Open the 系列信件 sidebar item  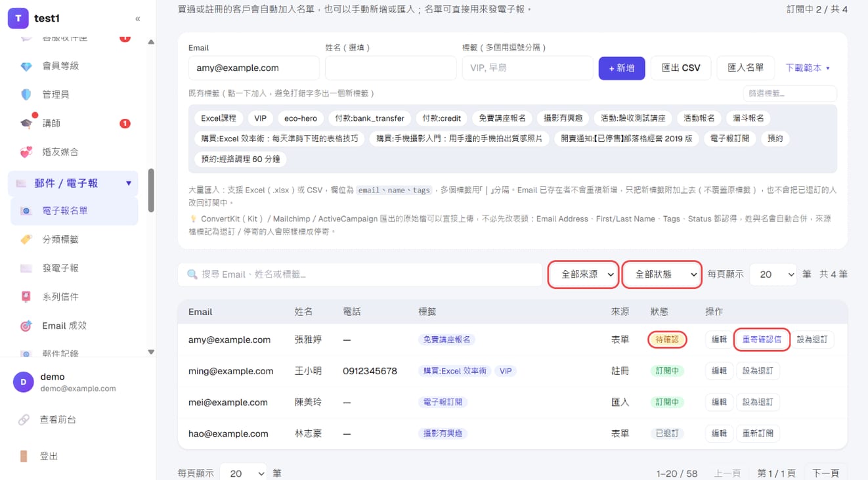tap(74, 297)
